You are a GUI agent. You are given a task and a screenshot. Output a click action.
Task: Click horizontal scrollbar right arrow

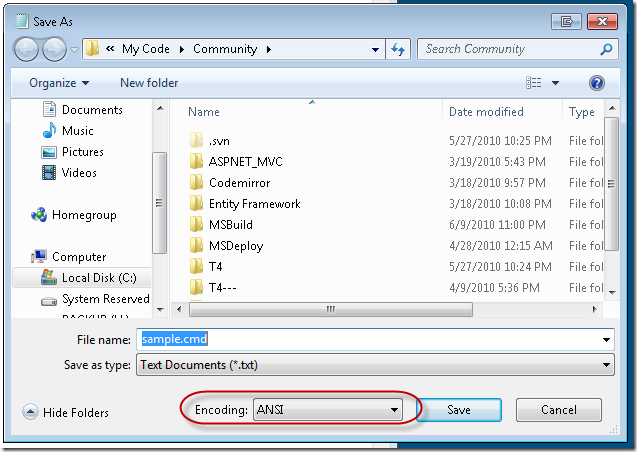[x=594, y=309]
